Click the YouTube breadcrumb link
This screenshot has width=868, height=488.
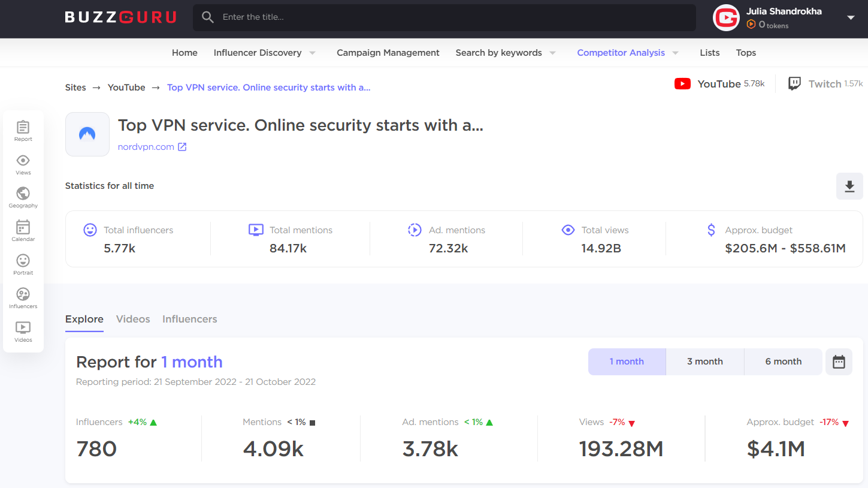click(126, 88)
